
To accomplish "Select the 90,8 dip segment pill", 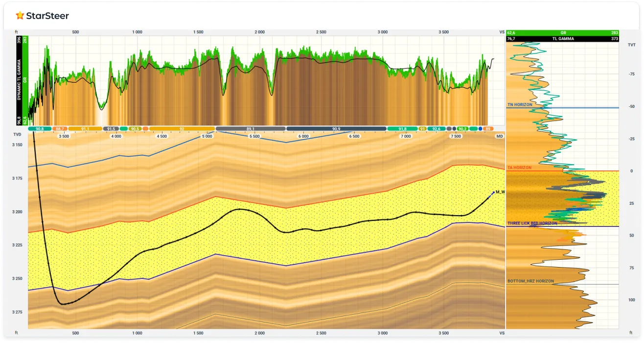I will [x=40, y=129].
